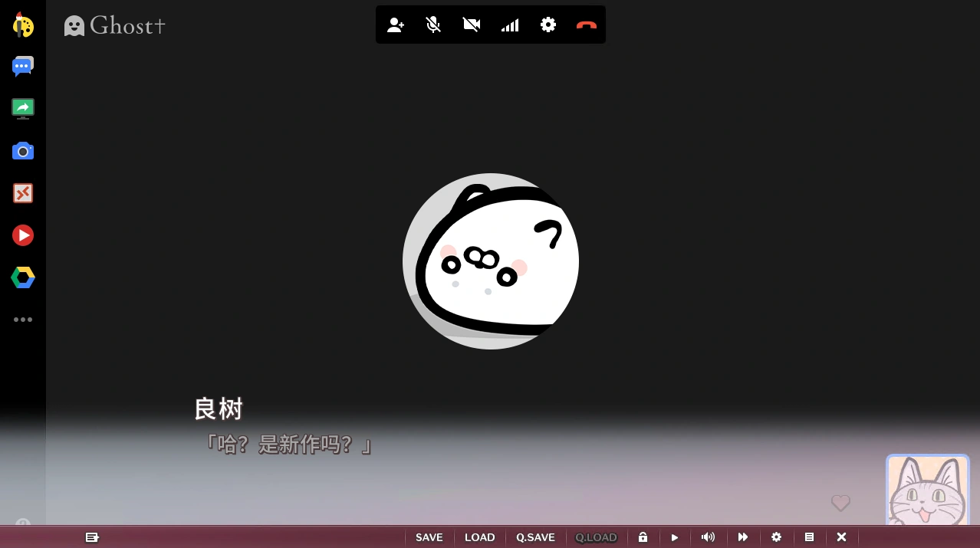The height and width of the screenshot is (548, 980).
Task: Click the cat avatar thumbnail
Action: click(927, 491)
